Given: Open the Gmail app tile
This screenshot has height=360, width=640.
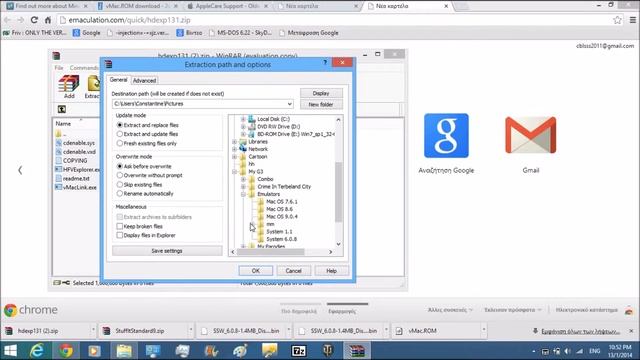Looking at the screenshot, I should click(531, 136).
